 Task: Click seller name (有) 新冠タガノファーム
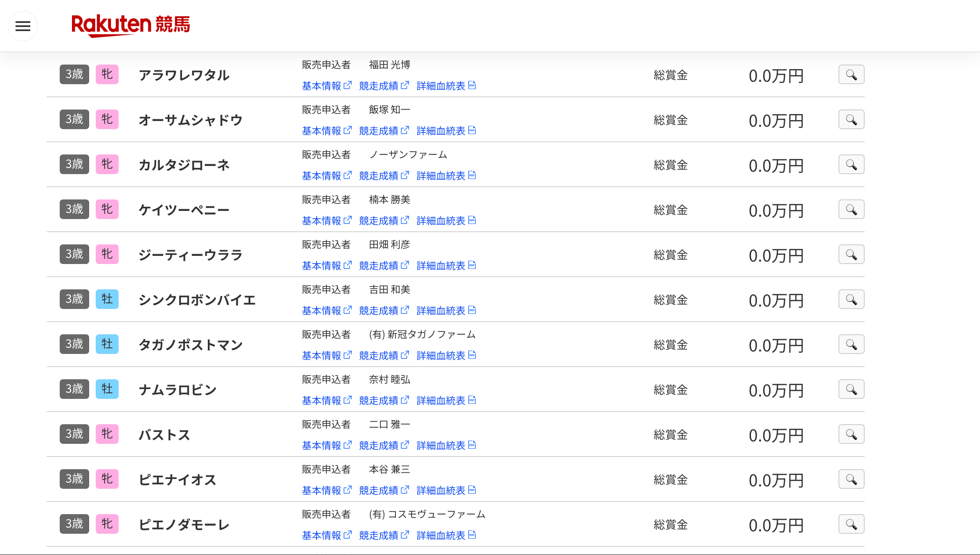pos(422,334)
